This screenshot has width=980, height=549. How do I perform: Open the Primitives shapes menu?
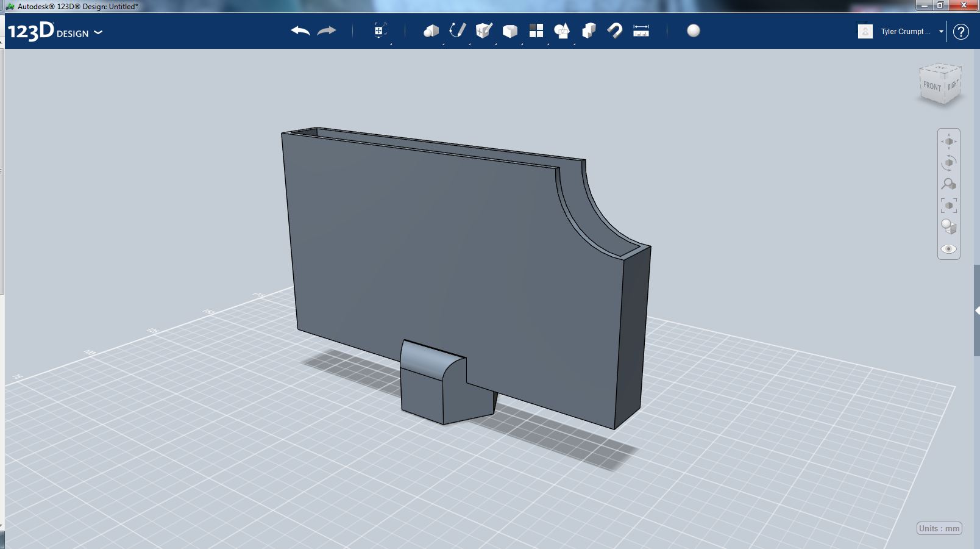point(431,30)
